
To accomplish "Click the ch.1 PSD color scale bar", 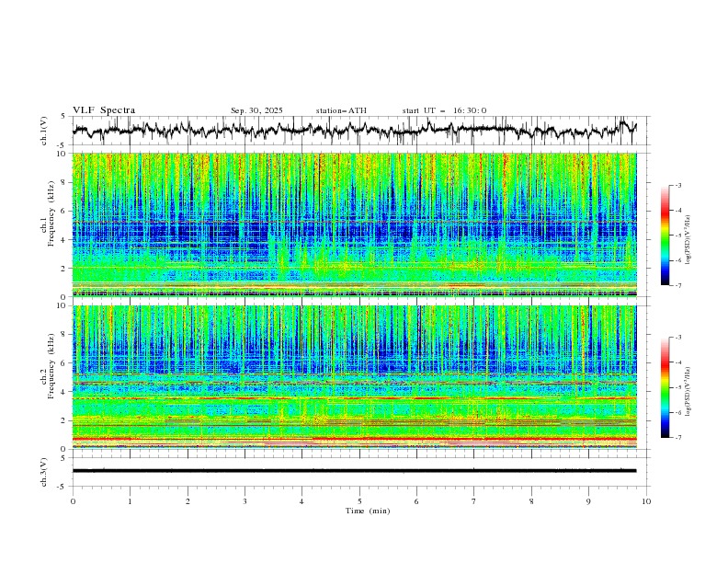I will coord(665,236).
